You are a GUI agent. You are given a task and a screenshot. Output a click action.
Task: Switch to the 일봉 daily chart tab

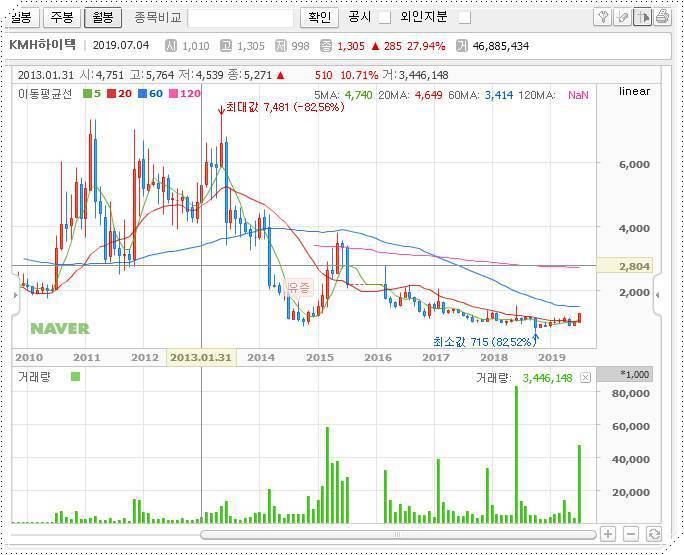23,17
